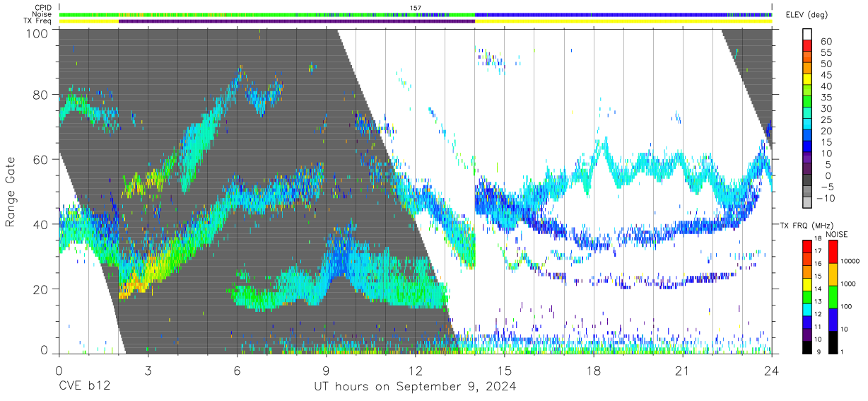Click the '10000' label on the NOISE scale
The image size is (868, 401).
(x=850, y=261)
